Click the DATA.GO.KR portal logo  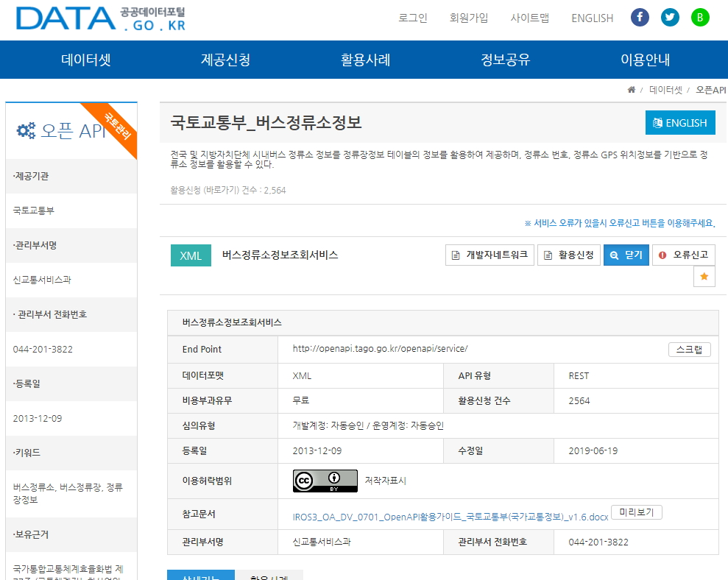[x=101, y=18]
